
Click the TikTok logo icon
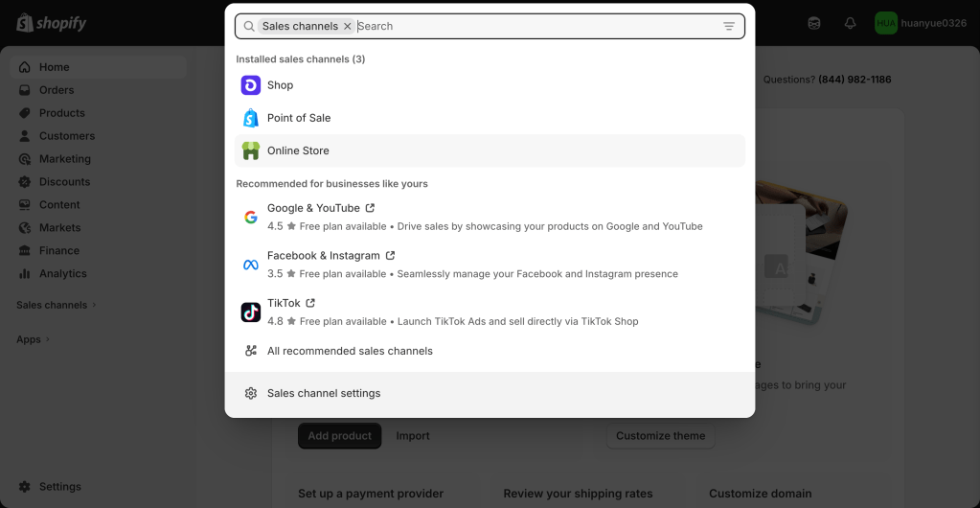[251, 312]
